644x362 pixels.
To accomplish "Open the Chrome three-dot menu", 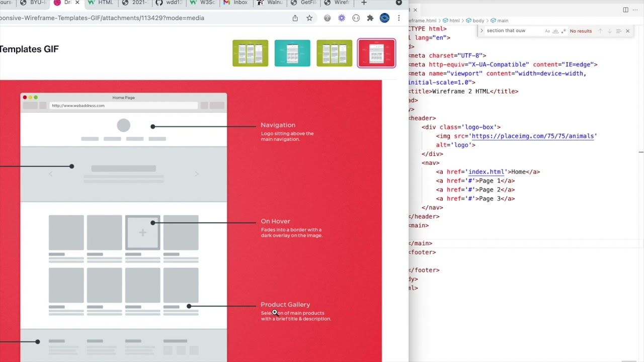I will pos(398,18).
